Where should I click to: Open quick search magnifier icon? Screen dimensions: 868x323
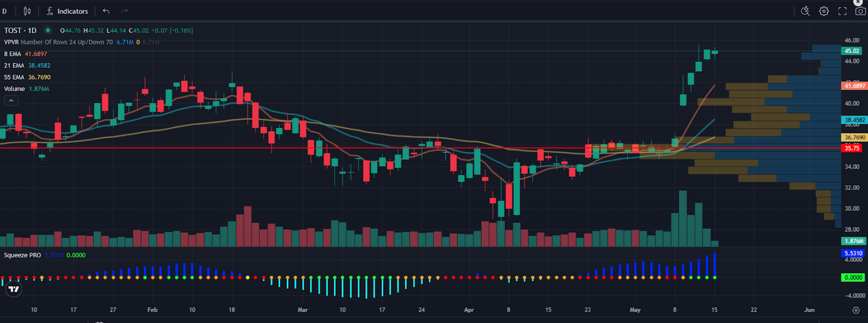pyautogui.click(x=806, y=11)
